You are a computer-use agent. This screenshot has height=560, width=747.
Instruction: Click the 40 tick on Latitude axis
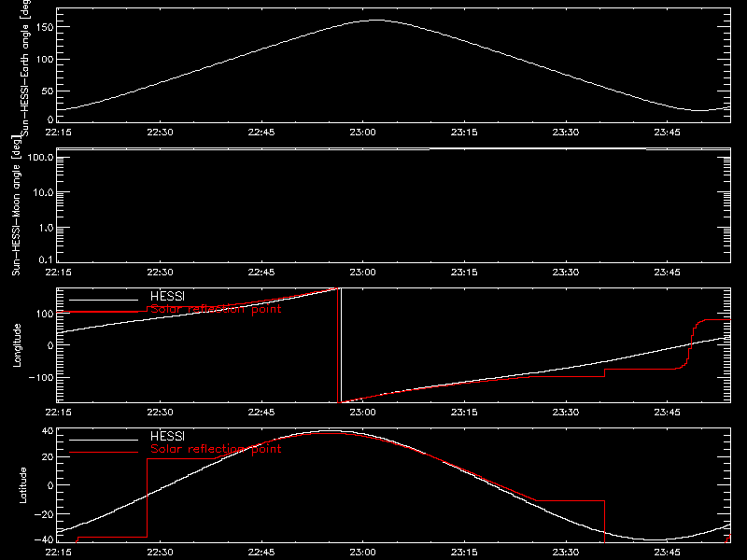48,431
